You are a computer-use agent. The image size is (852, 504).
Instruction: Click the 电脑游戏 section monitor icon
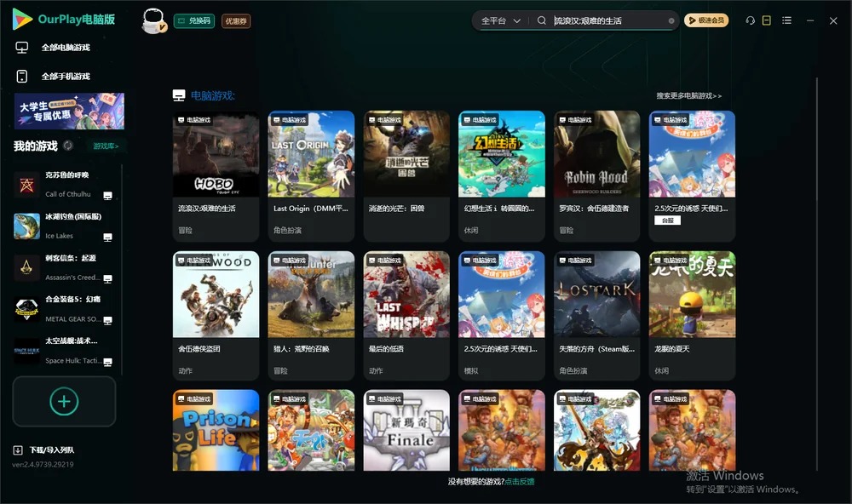coord(179,95)
